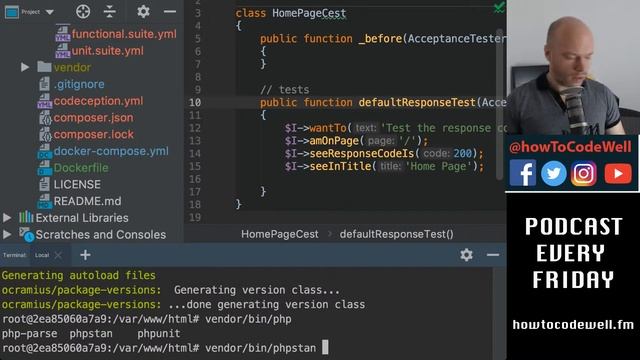Screen dimensions: 640x360
Task: Place cursor on _before function name
Action: (380, 39)
